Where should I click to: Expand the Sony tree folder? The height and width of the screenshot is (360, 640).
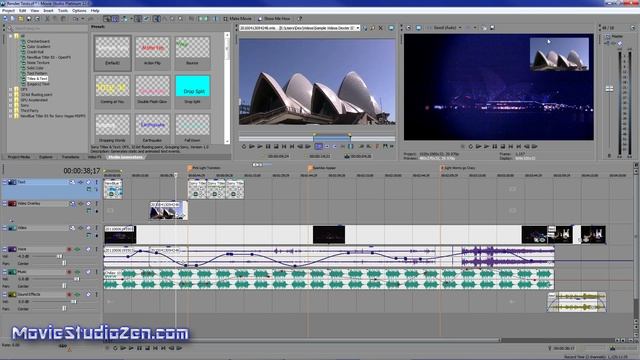point(11,105)
